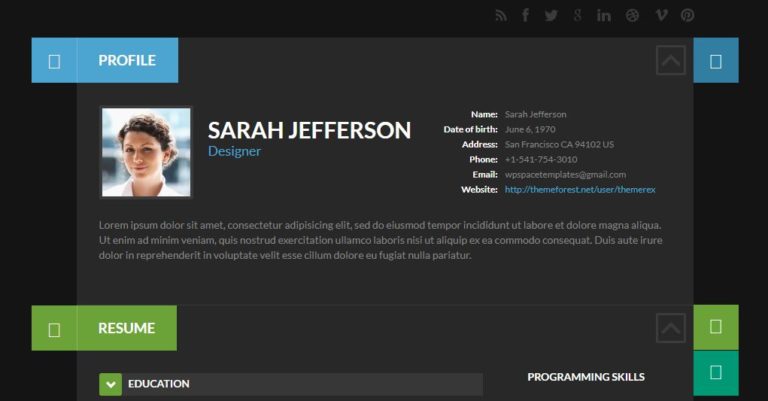Click the blue icon left of PROFILE

[x=54, y=61]
